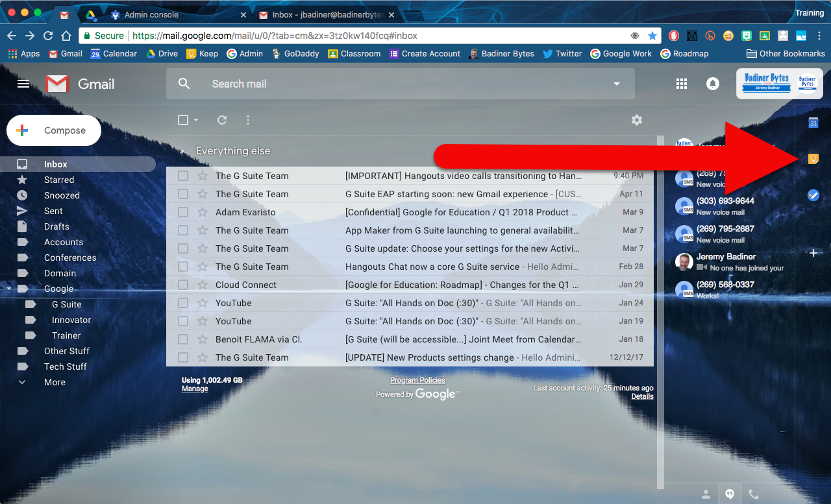
Task: Tick checkbox for Hangouts Chat core service email
Action: (x=183, y=267)
